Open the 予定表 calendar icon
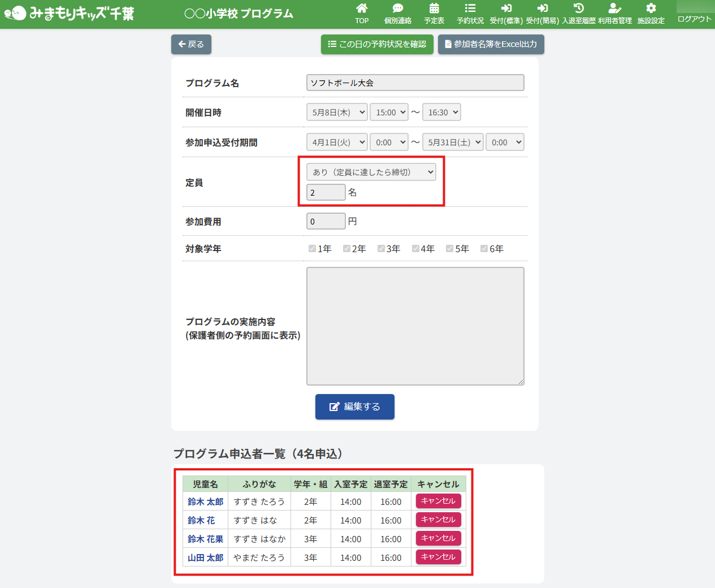715x588 pixels. tap(434, 8)
